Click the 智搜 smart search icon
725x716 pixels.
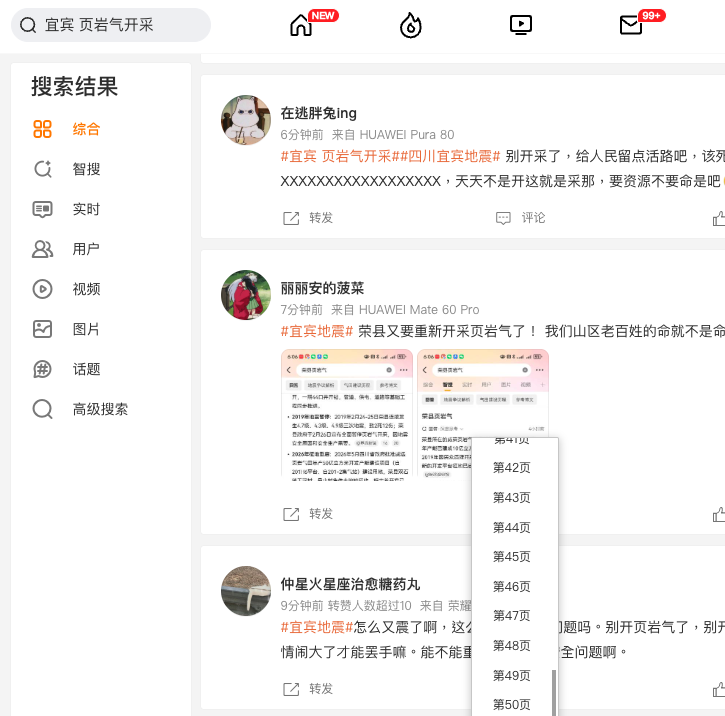(43, 169)
